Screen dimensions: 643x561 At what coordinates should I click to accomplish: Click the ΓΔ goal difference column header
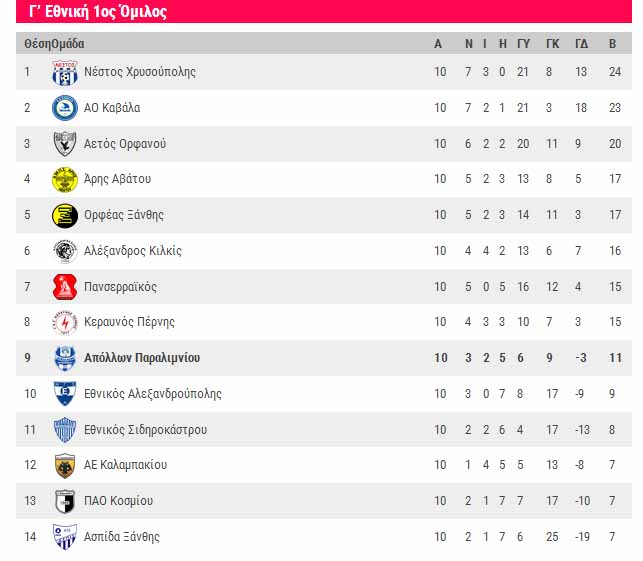point(581,43)
